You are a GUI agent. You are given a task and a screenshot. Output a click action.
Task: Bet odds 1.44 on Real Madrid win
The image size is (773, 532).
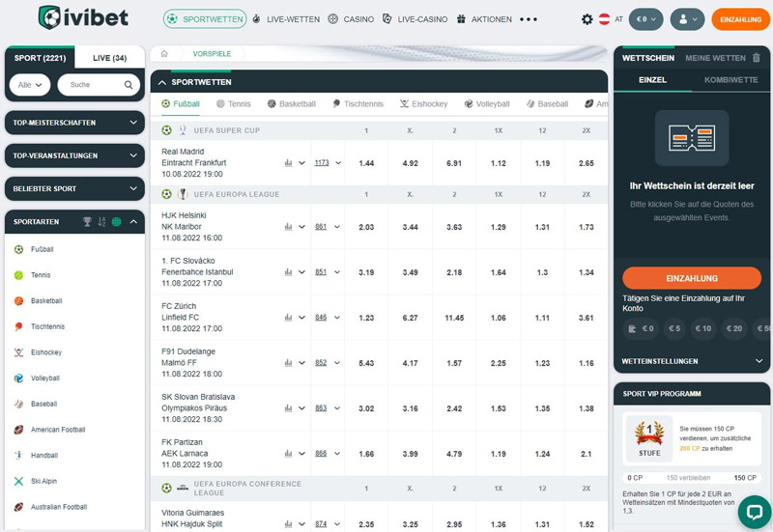(x=366, y=163)
